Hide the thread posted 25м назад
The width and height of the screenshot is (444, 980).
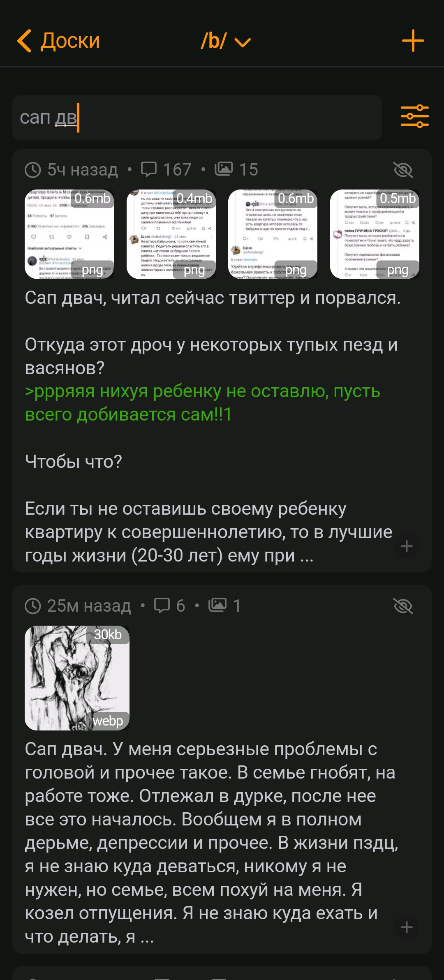403,606
